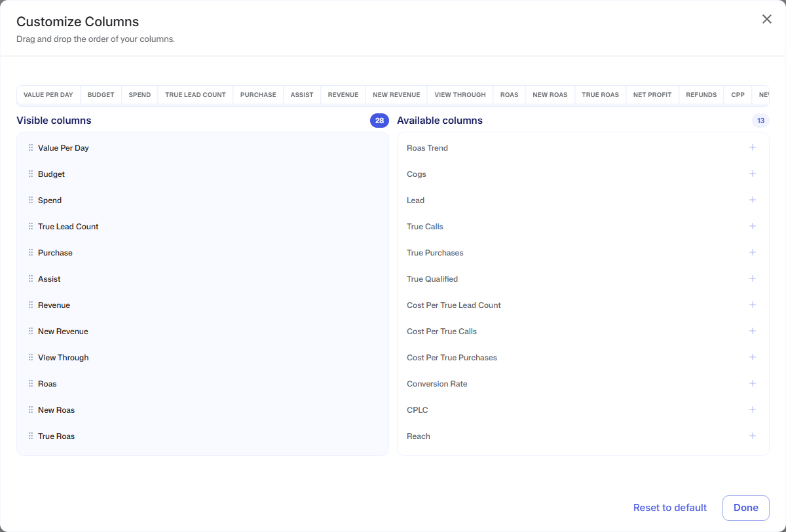The image size is (786, 532).
Task: Add Roas Trend column with plus icon
Action: (753, 147)
